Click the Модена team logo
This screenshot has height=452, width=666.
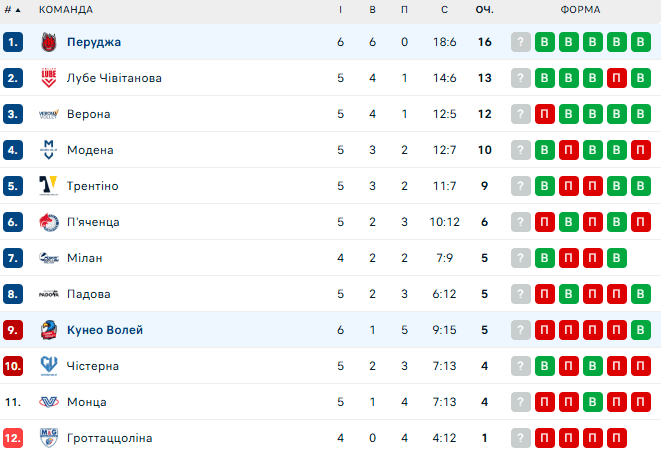48,150
